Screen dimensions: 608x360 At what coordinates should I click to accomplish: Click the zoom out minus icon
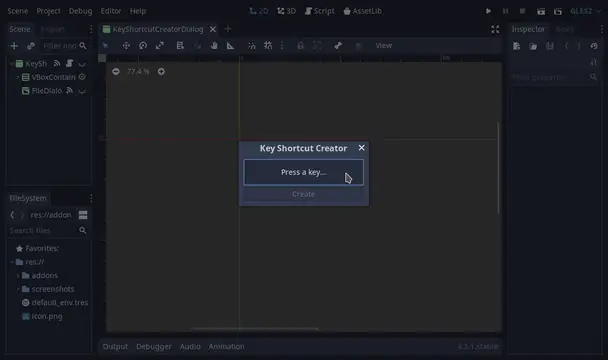click(116, 71)
